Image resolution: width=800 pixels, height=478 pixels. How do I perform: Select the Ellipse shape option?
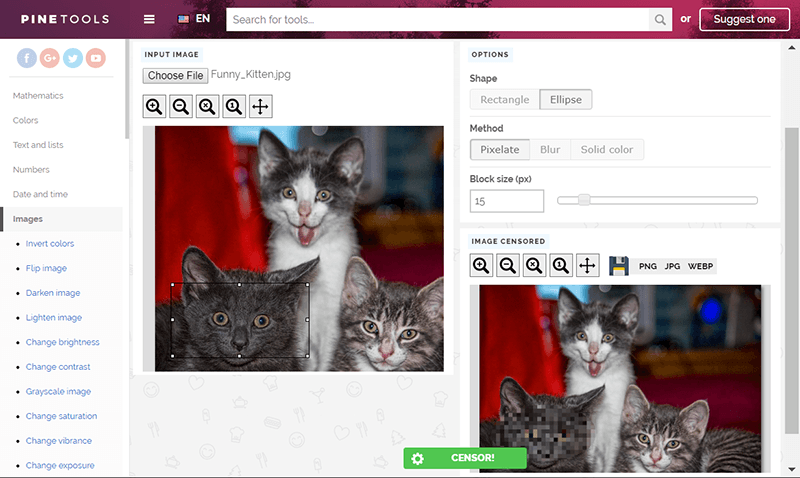click(566, 99)
